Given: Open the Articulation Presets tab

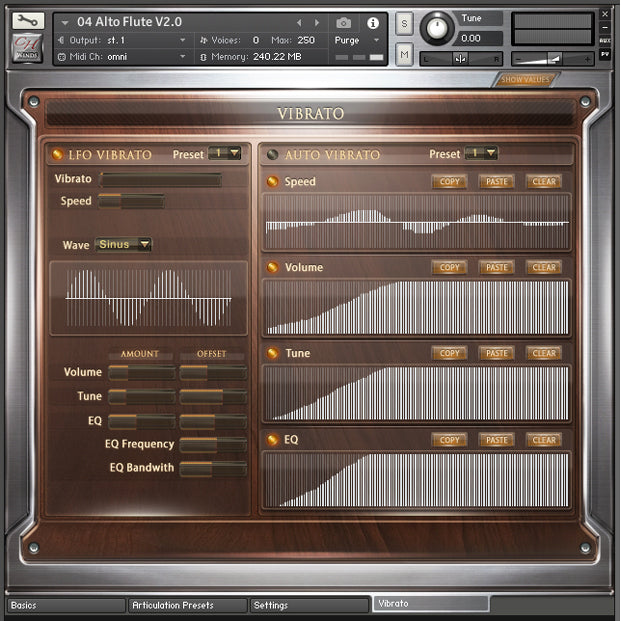Looking at the screenshot, I should (188, 605).
